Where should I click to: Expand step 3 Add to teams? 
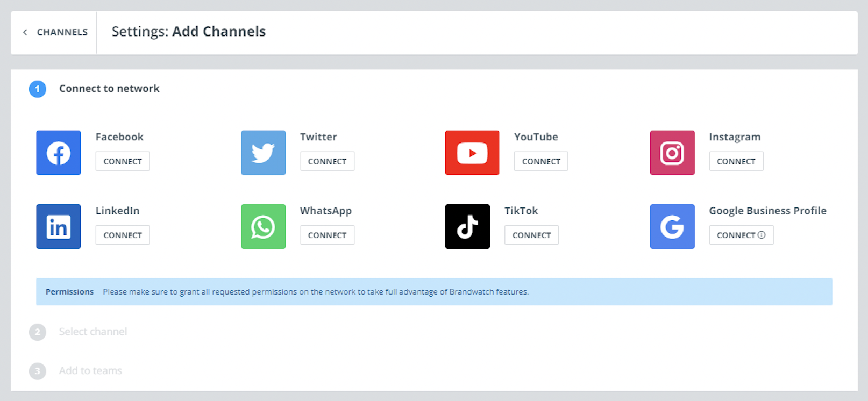click(90, 371)
